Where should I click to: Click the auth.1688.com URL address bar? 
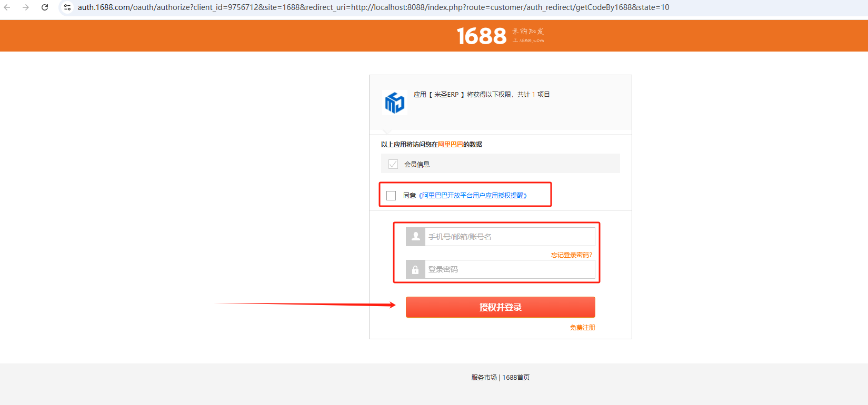point(374,7)
